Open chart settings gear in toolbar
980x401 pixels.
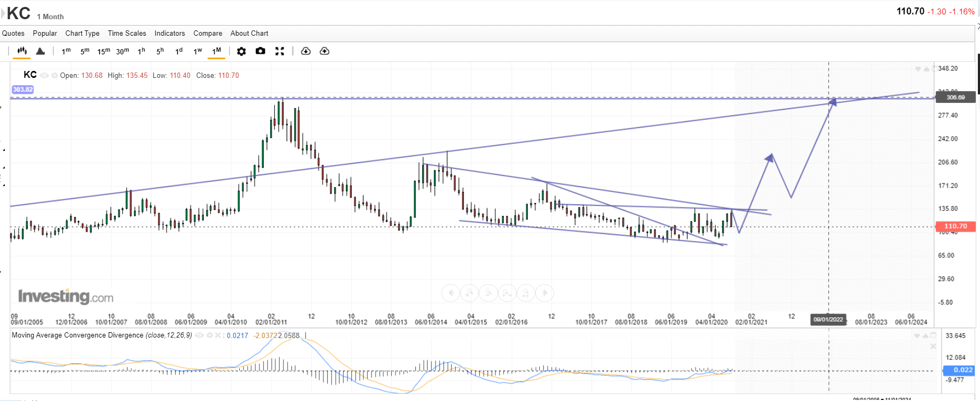(241, 51)
